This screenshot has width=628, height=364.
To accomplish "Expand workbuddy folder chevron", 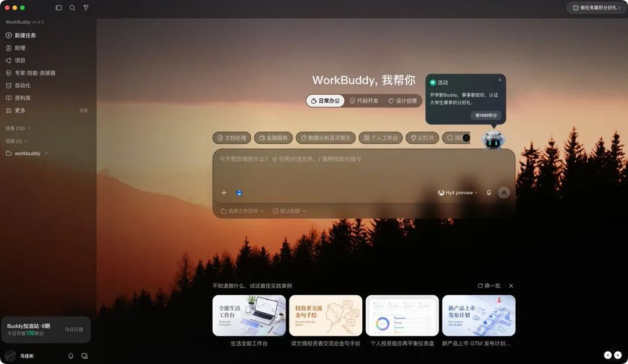I will (x=47, y=153).
